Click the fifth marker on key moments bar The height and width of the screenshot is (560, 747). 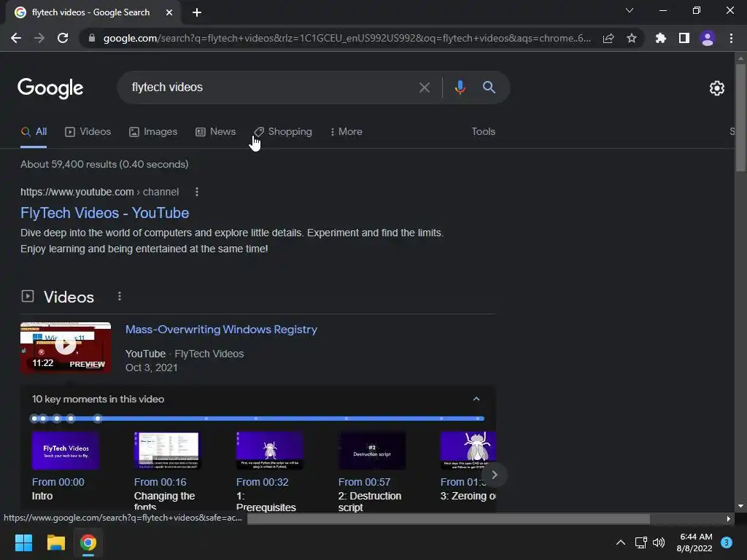98,419
